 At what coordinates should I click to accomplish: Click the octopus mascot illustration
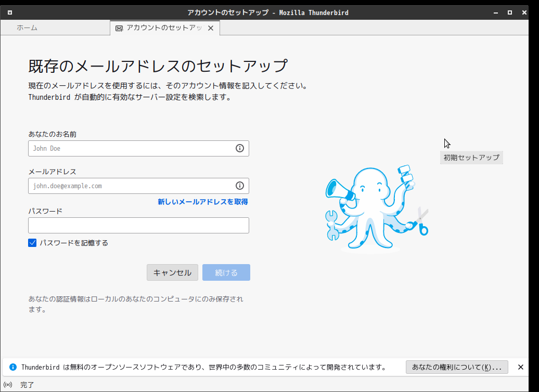point(377,208)
